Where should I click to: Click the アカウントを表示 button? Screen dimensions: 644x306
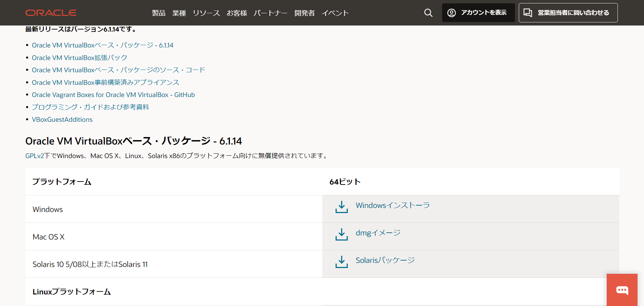pyautogui.click(x=478, y=13)
